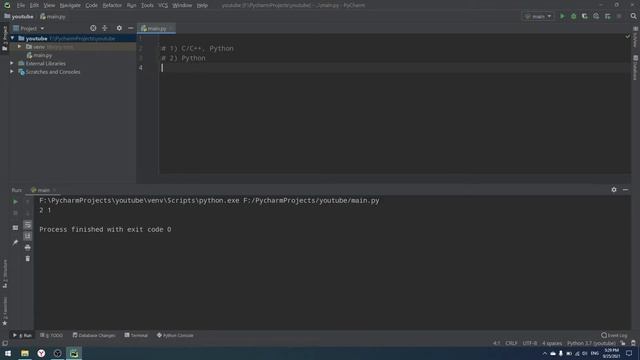Click the Run tool window button at bottom
640x360 pixels.
[22, 335]
